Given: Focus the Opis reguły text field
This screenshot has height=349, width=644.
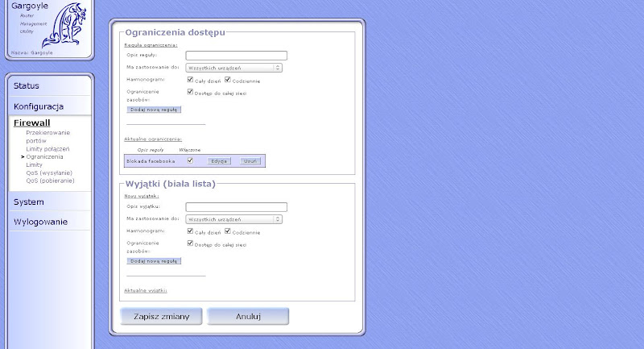Looking at the screenshot, I should pyautogui.click(x=236, y=56).
